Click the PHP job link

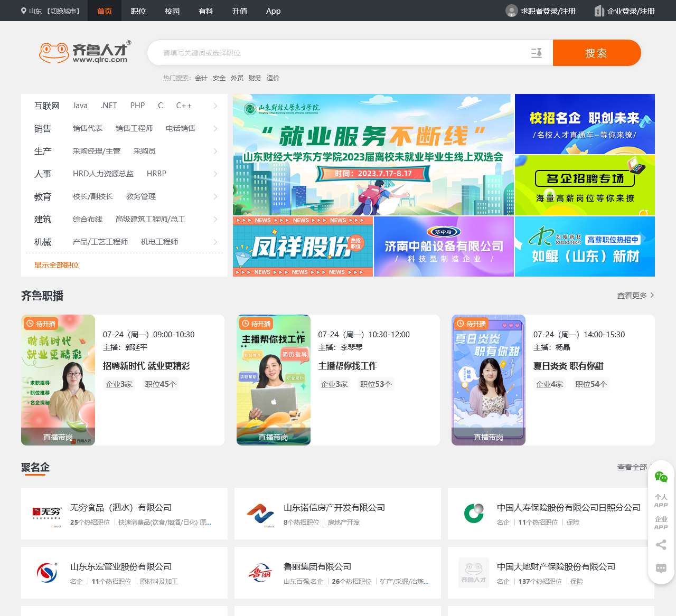(x=137, y=106)
